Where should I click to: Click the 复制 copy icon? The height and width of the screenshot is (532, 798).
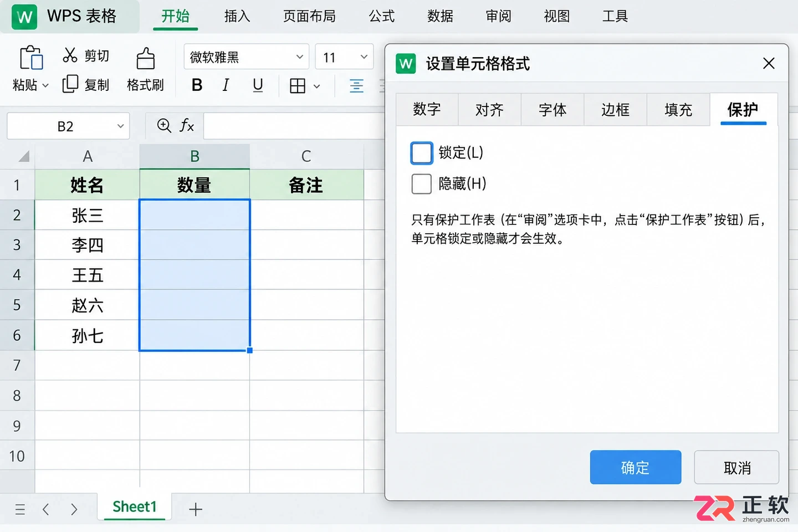pyautogui.click(x=70, y=84)
